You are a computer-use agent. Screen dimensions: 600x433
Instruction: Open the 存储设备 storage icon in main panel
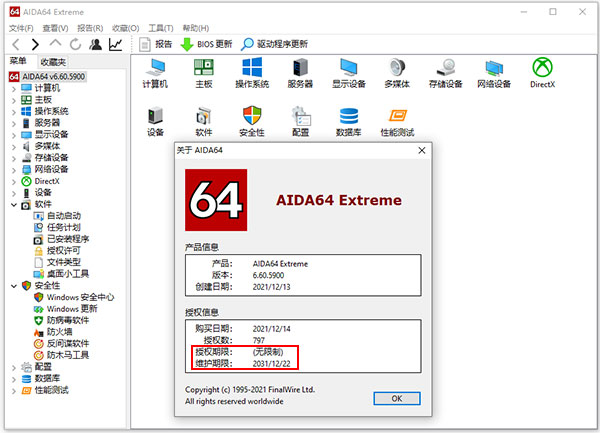click(445, 73)
